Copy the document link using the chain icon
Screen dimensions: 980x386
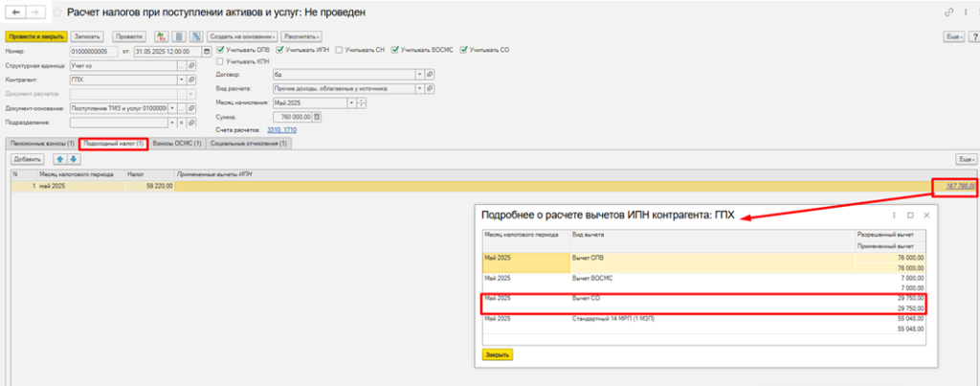point(949,11)
